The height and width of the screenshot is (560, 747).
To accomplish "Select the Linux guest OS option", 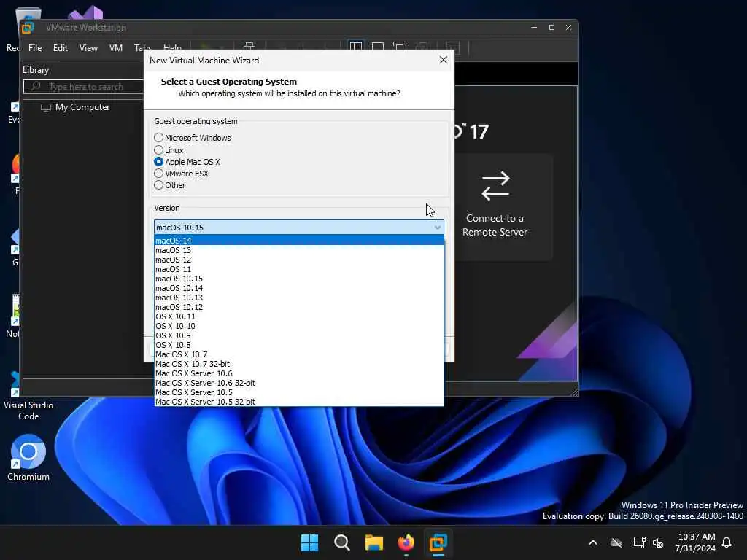I will (158, 150).
